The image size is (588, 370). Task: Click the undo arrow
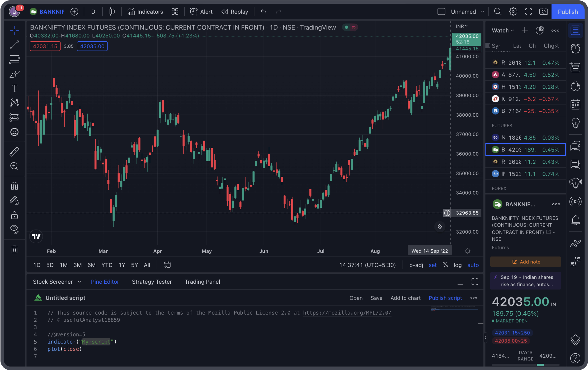tap(264, 12)
